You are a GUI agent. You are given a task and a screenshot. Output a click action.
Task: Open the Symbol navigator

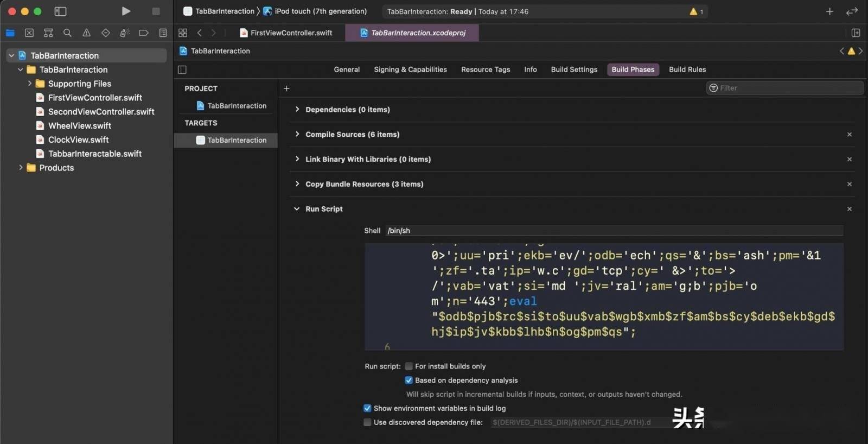click(x=48, y=33)
